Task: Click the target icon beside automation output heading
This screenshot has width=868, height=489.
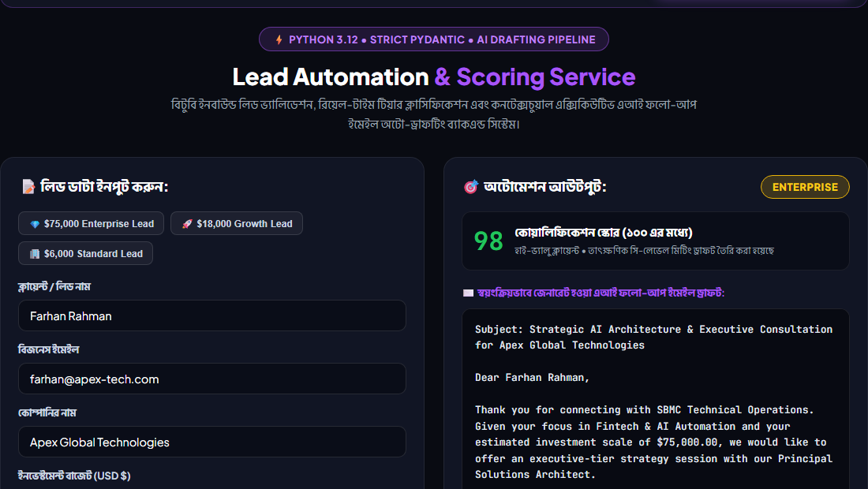Action: (x=470, y=187)
